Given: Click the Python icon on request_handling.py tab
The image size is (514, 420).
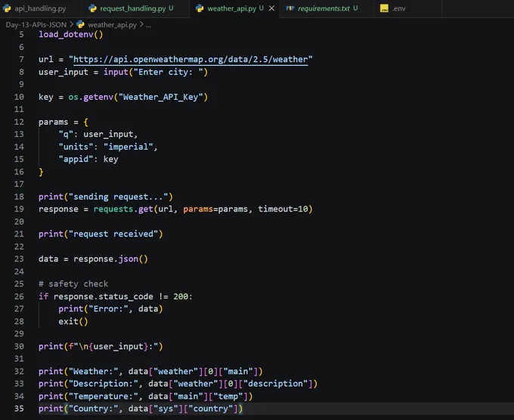Looking at the screenshot, I should tap(93, 8).
